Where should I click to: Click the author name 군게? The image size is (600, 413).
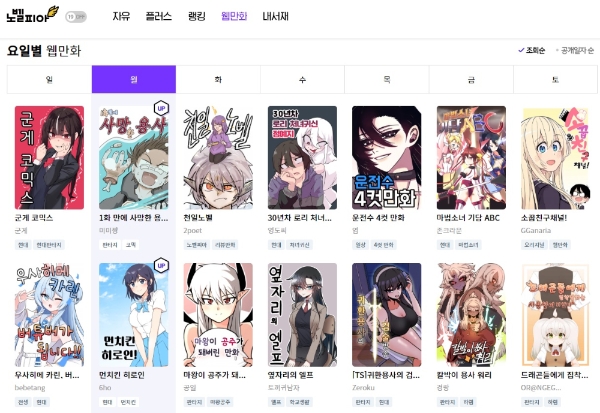tap(21, 230)
